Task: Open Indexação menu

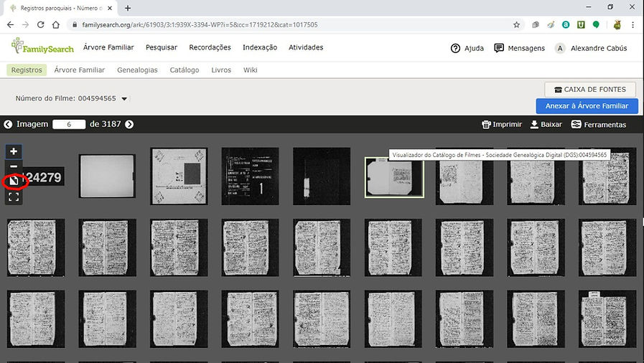Action: (x=260, y=47)
